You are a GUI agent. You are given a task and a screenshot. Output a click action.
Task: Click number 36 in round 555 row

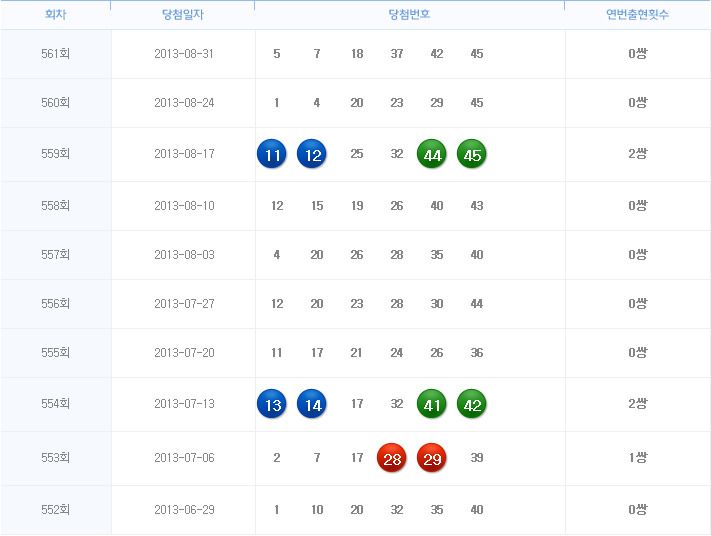point(477,352)
